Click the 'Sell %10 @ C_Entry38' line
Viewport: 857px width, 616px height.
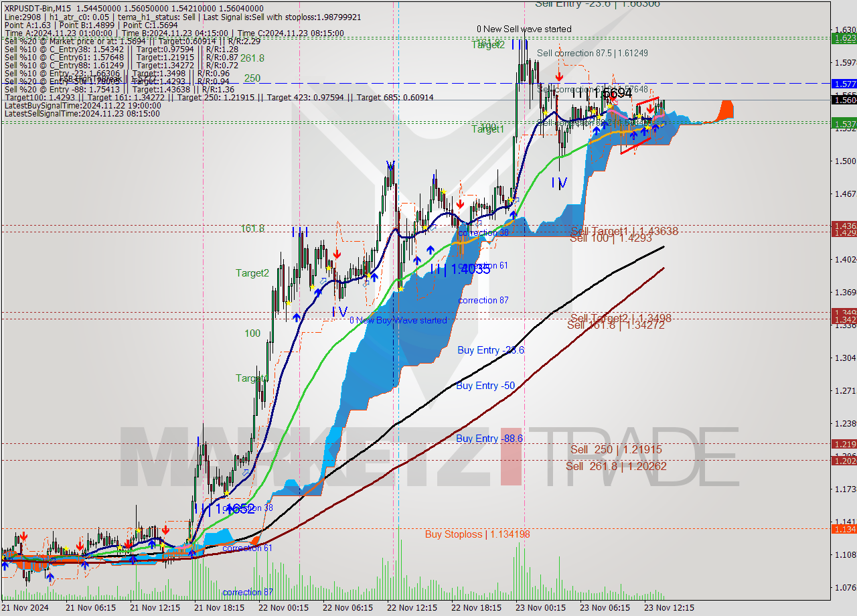(121, 49)
